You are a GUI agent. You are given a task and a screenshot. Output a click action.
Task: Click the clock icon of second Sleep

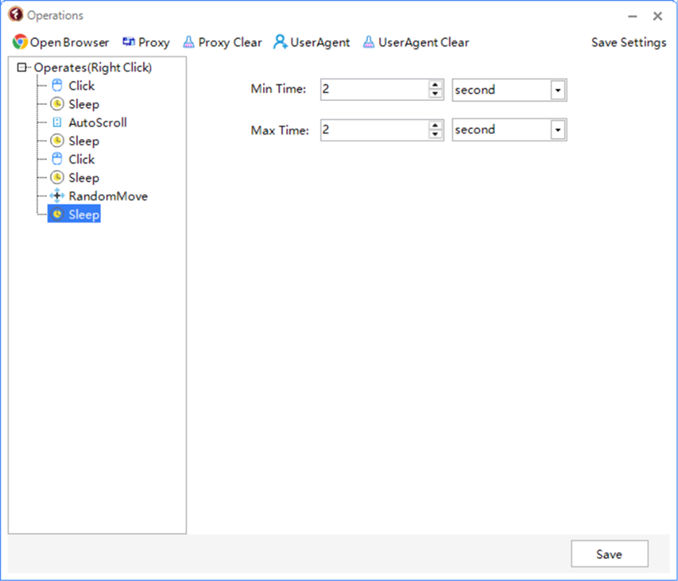(57, 141)
